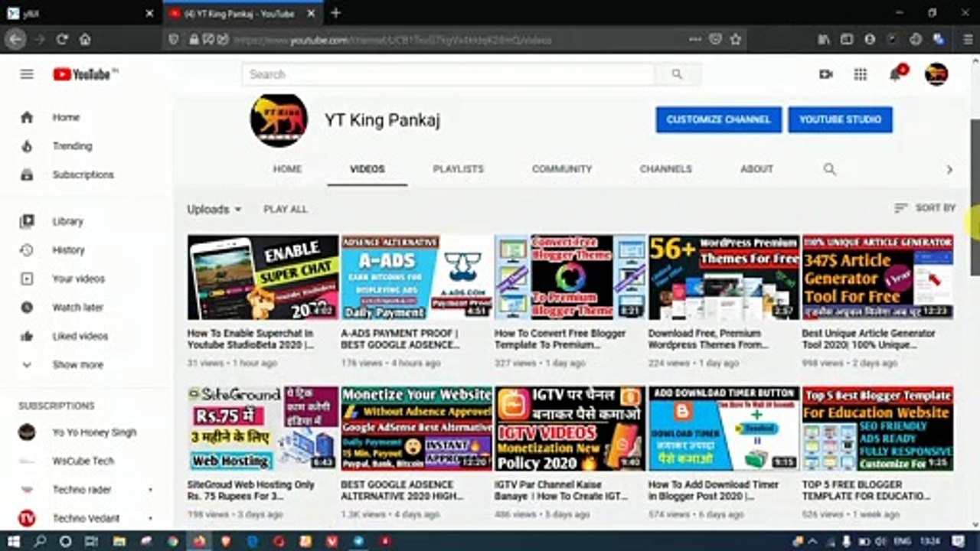The width and height of the screenshot is (980, 551).
Task: Click the Play All link
Action: click(x=286, y=209)
